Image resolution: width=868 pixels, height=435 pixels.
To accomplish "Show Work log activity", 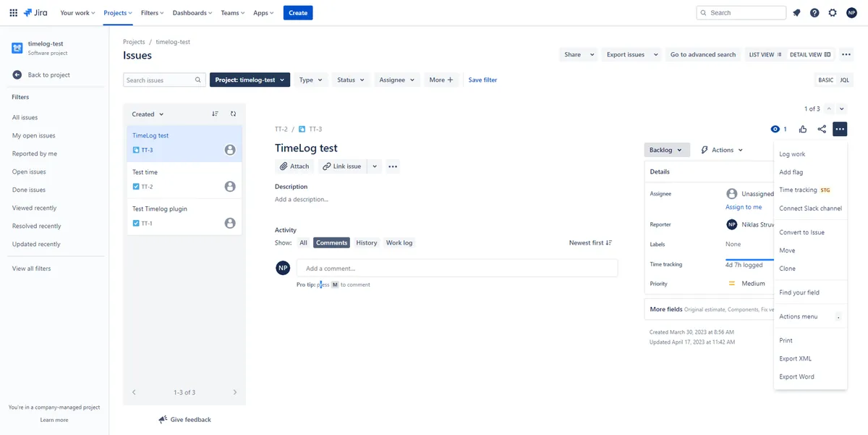I will (x=399, y=242).
